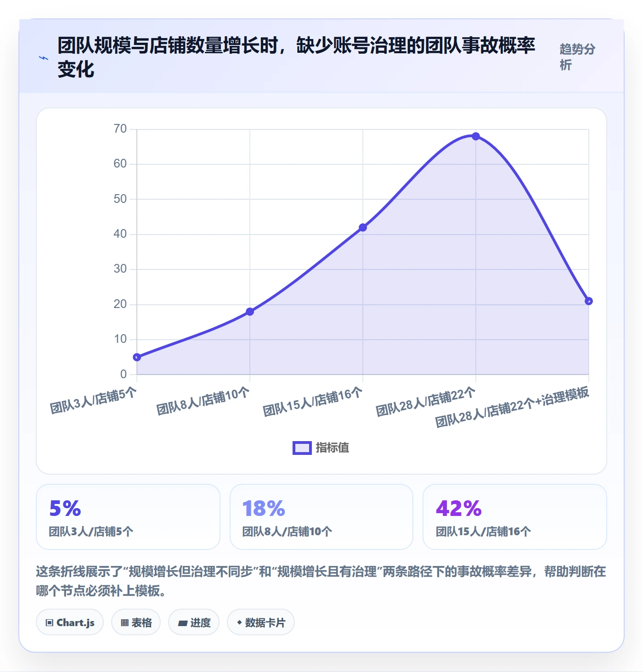Click the grid icon in 表格 chip
The height and width of the screenshot is (672, 643).
[x=124, y=623]
